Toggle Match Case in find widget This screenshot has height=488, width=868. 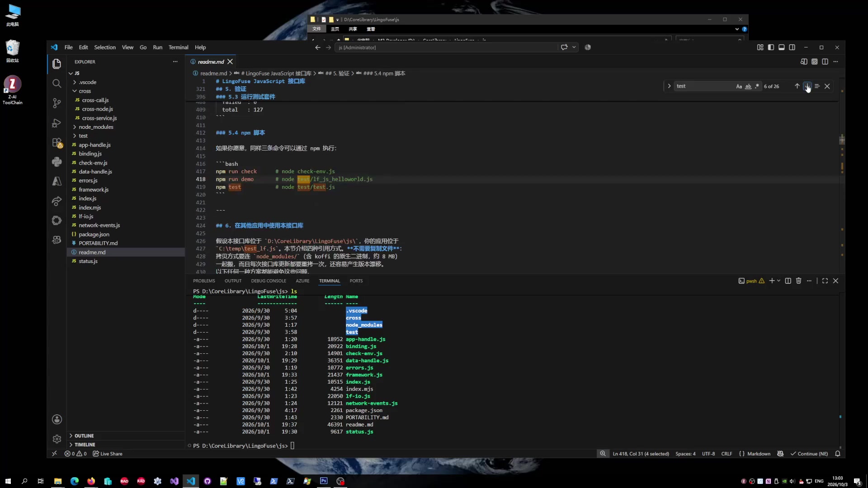tap(739, 86)
